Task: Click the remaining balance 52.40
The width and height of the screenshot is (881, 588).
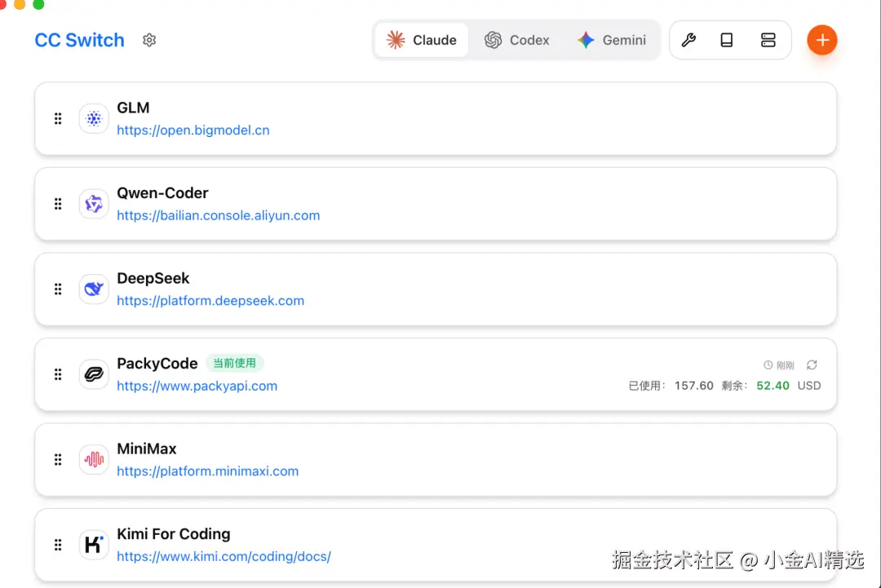Action: click(x=773, y=386)
